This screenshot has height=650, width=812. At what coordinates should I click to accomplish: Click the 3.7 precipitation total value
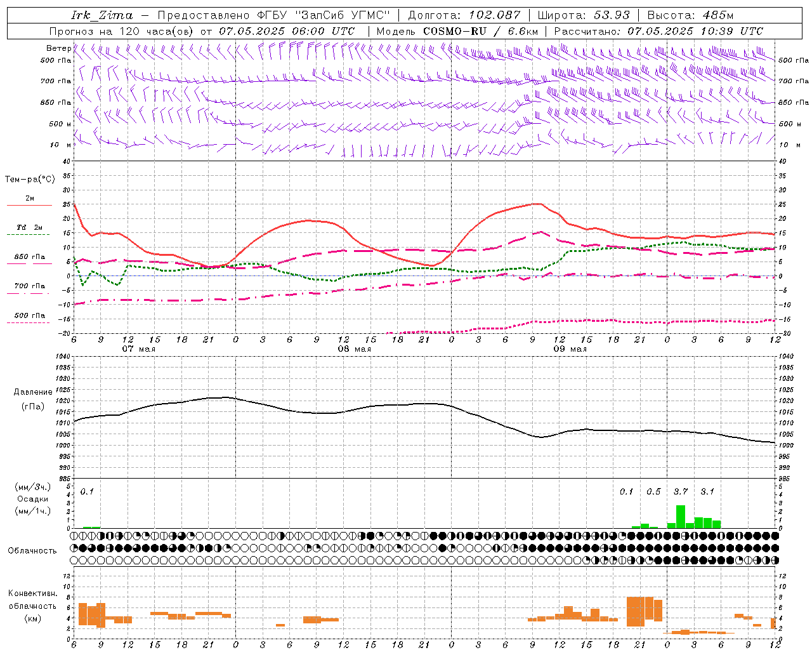click(680, 491)
